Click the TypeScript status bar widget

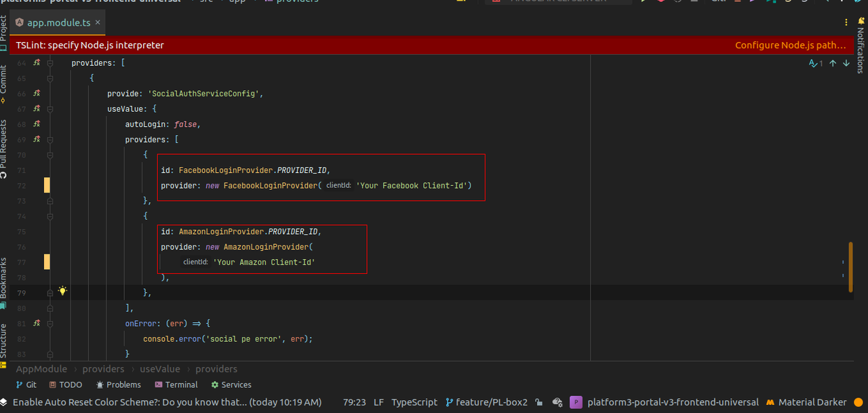[x=414, y=402]
